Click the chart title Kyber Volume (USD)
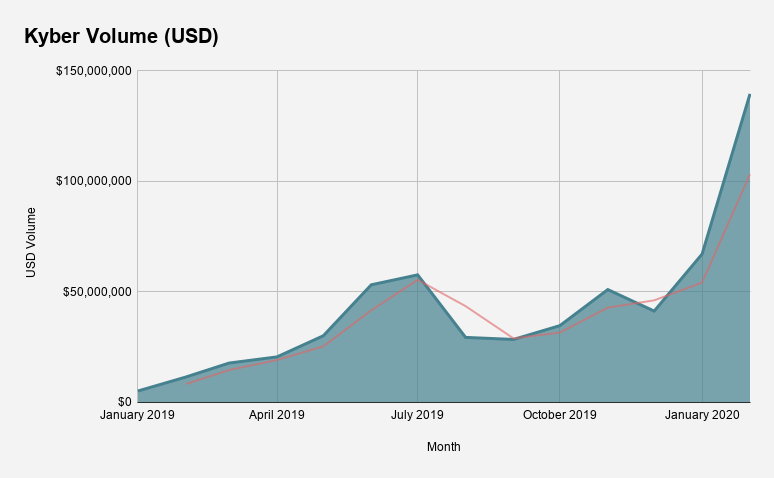 pos(121,37)
